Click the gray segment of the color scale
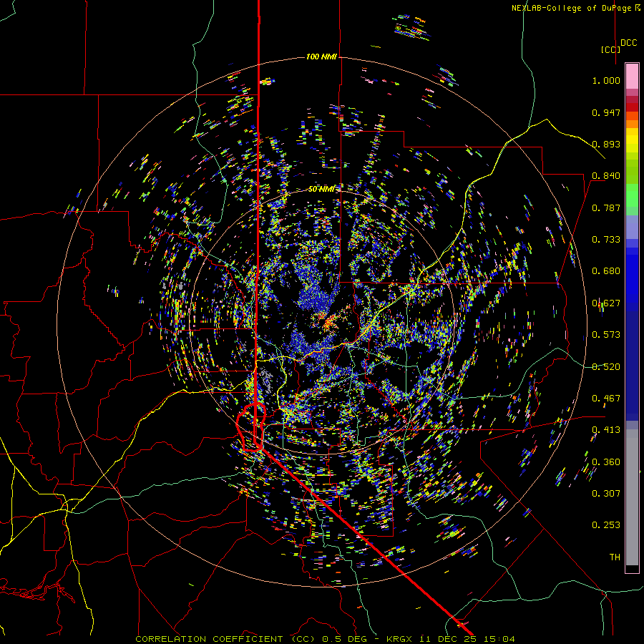The image size is (644, 644). click(x=632, y=497)
